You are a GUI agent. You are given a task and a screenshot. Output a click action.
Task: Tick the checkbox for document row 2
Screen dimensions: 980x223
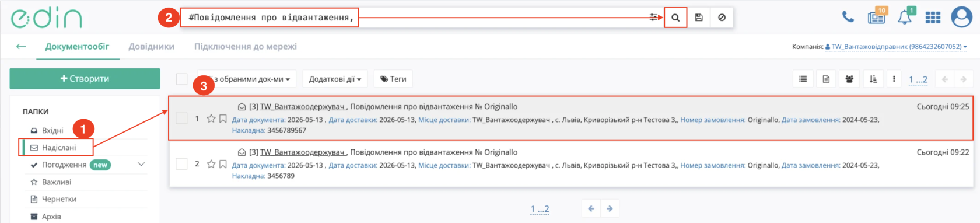point(181,164)
